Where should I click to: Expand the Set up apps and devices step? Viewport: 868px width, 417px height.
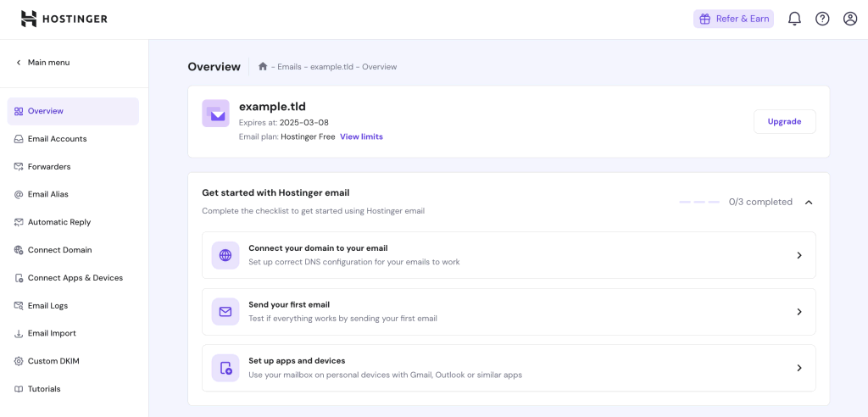coord(798,368)
